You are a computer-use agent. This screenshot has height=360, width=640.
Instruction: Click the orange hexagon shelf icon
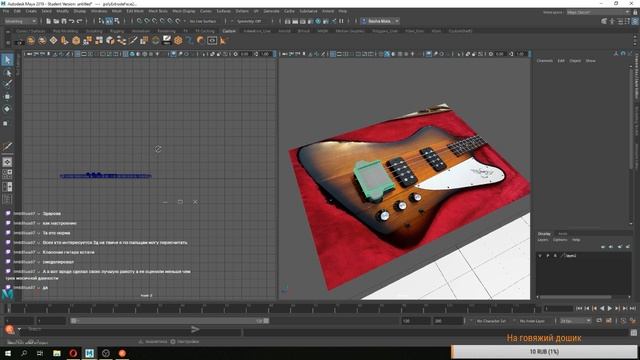(178, 40)
